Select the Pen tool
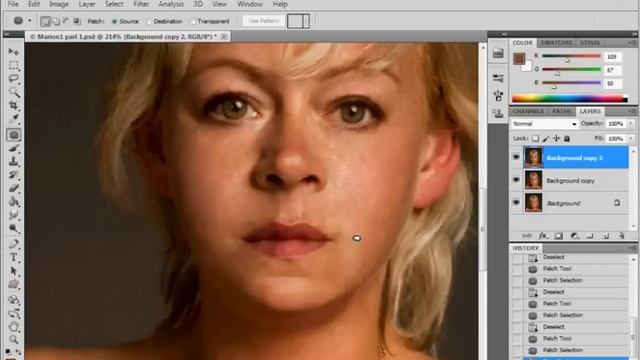Image resolution: width=640 pixels, height=360 pixels. point(13,244)
